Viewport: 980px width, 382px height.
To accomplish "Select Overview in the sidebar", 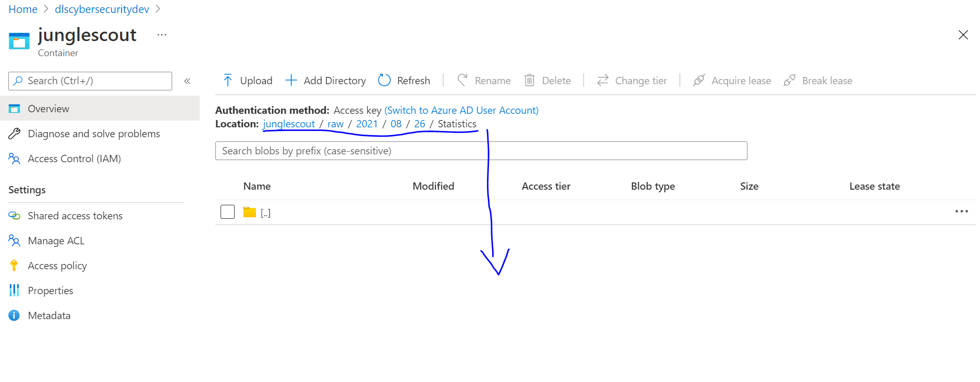I will [48, 108].
